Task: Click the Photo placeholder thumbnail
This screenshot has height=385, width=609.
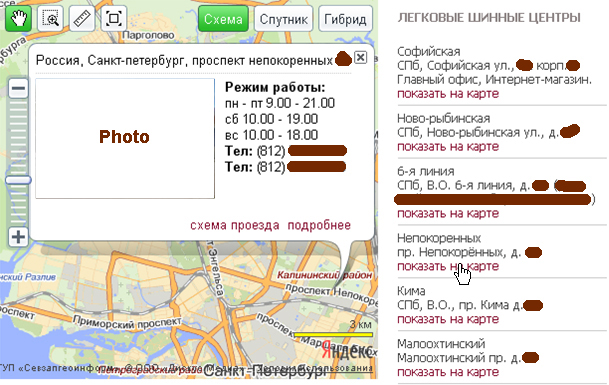Action: coord(125,138)
